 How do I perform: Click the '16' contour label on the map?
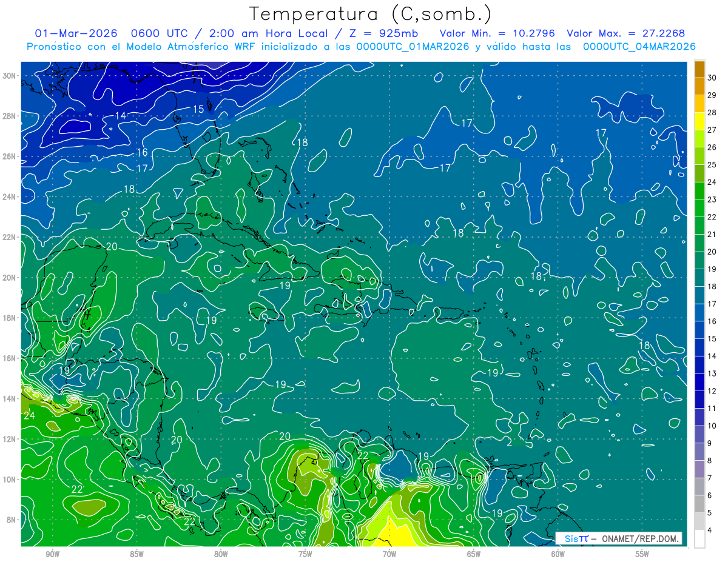click(142, 153)
